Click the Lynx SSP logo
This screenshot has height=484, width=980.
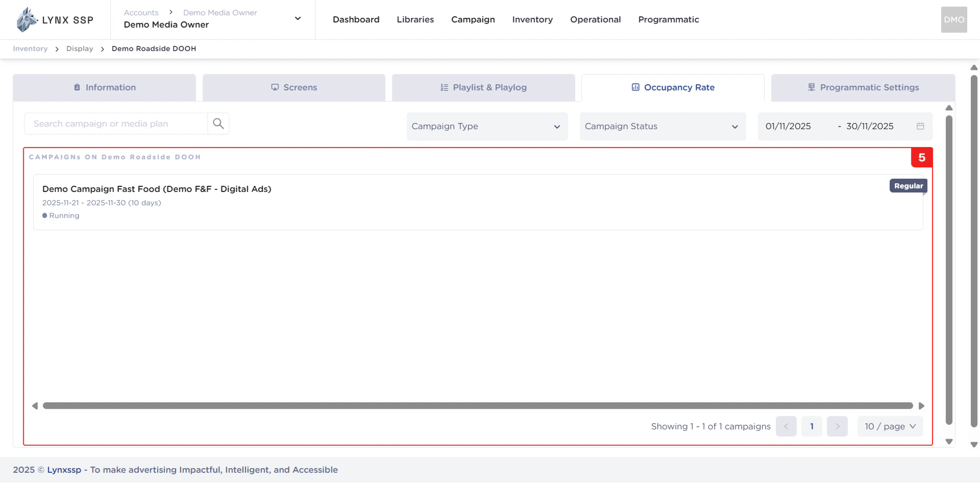coord(55,20)
